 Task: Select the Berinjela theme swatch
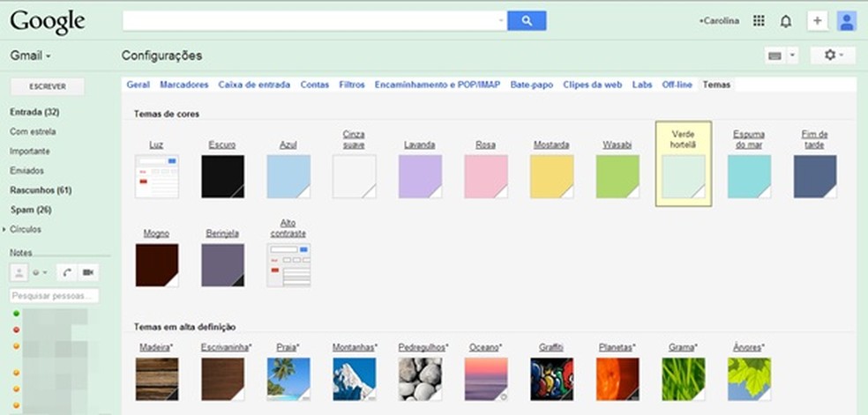click(222, 265)
